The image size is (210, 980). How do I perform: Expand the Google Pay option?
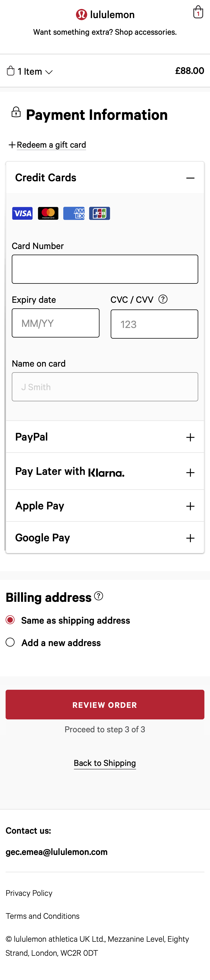190,538
